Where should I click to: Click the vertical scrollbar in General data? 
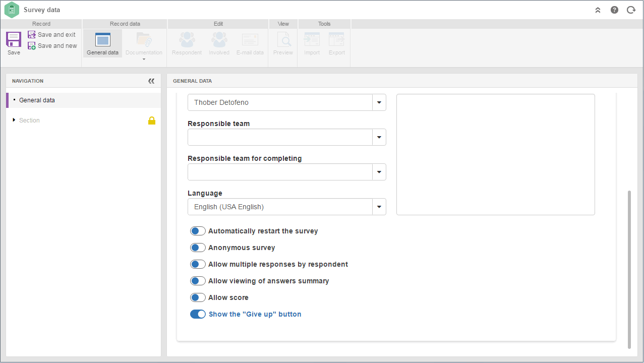click(x=629, y=269)
